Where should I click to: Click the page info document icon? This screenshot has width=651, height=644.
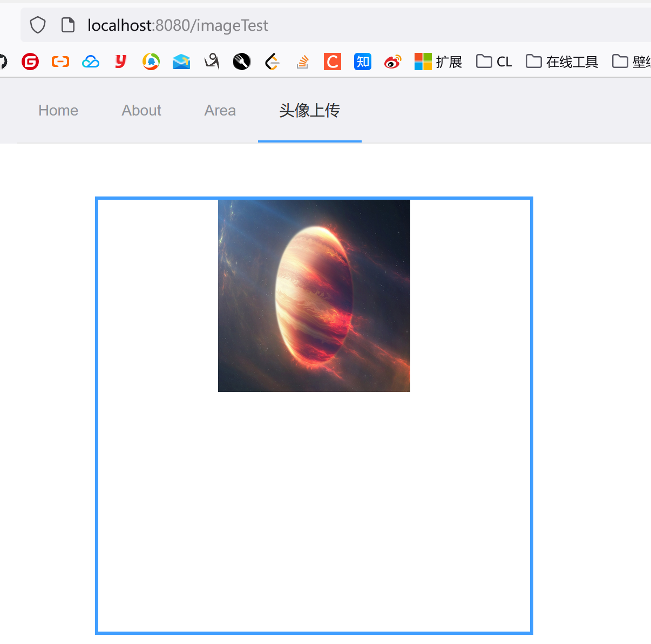coord(68,25)
